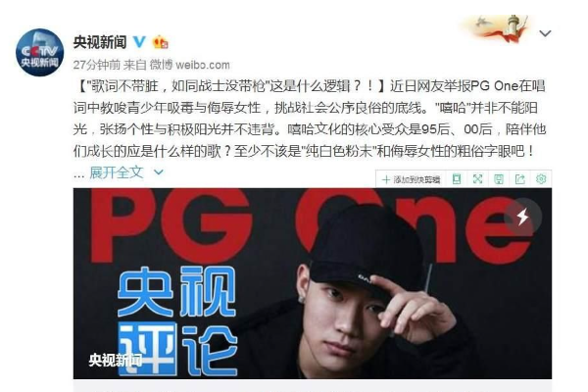The height and width of the screenshot is (392, 588).
Task: Click the share export icon in toolbar
Action: tap(519, 179)
